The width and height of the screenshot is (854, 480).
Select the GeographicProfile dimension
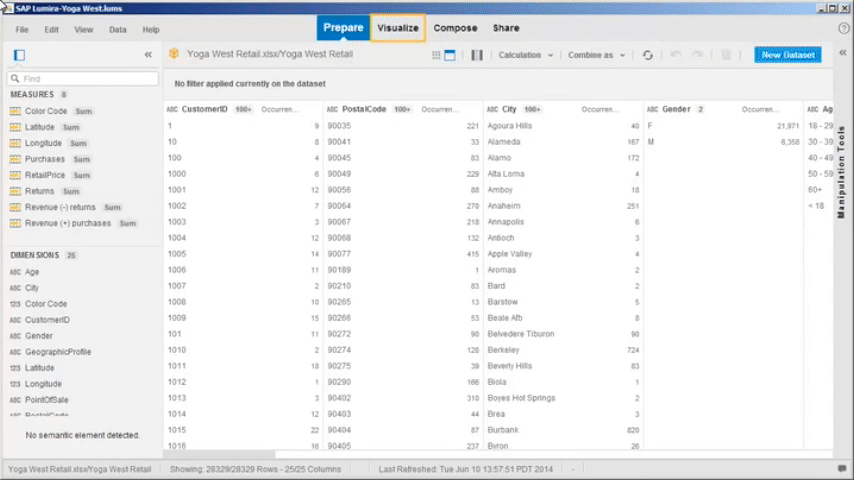click(x=58, y=352)
